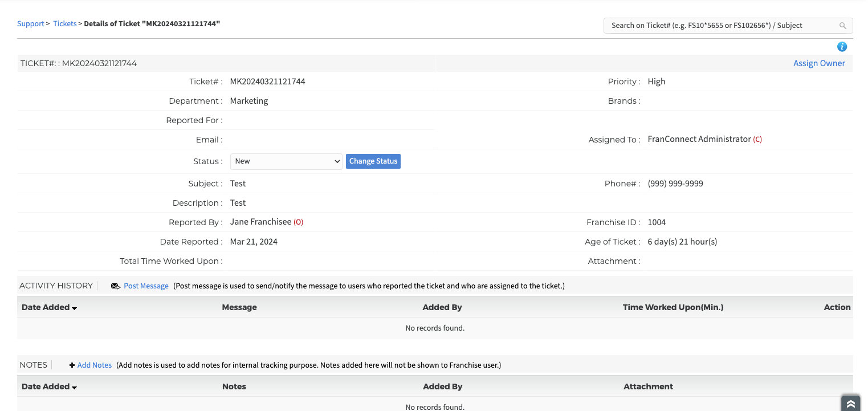
Task: Click the Marketing department value
Action: 249,101
